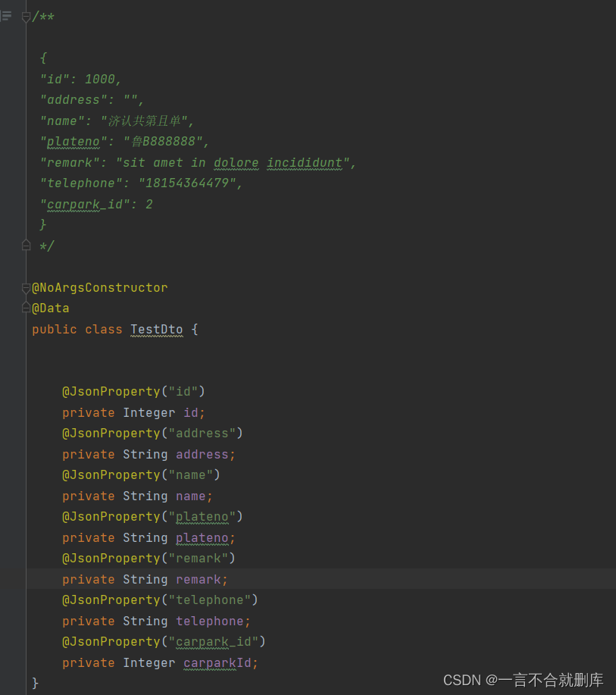Click the carparkId field name
This screenshot has height=695, width=616.
click(217, 662)
